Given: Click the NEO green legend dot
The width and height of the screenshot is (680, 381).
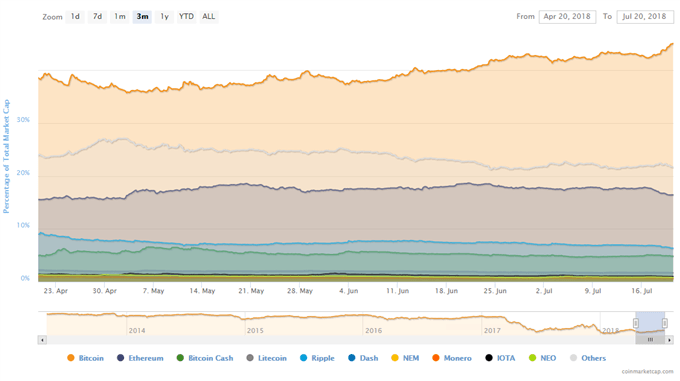Looking at the screenshot, I should [x=533, y=358].
